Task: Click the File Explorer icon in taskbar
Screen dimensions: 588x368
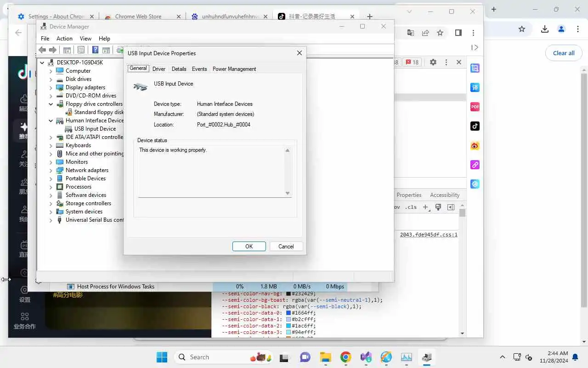Action: point(325,357)
